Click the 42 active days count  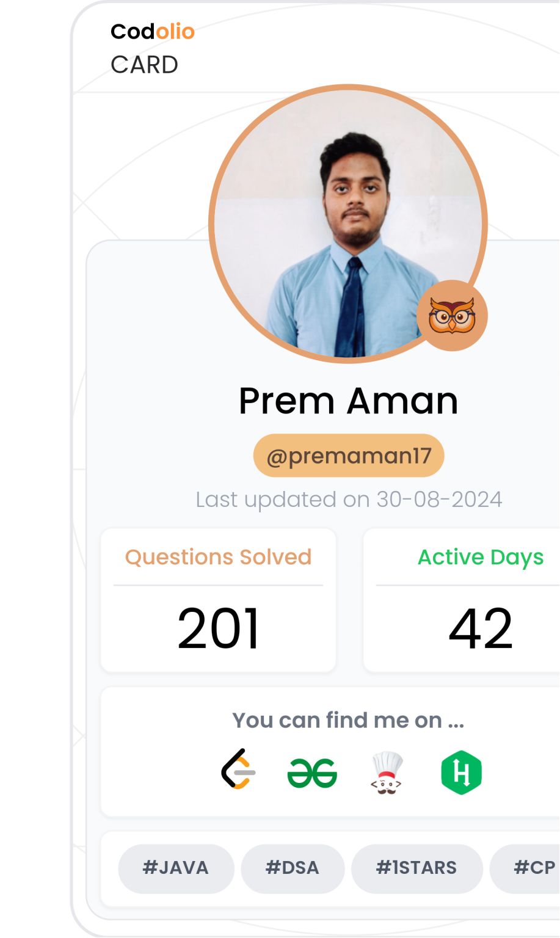481,628
